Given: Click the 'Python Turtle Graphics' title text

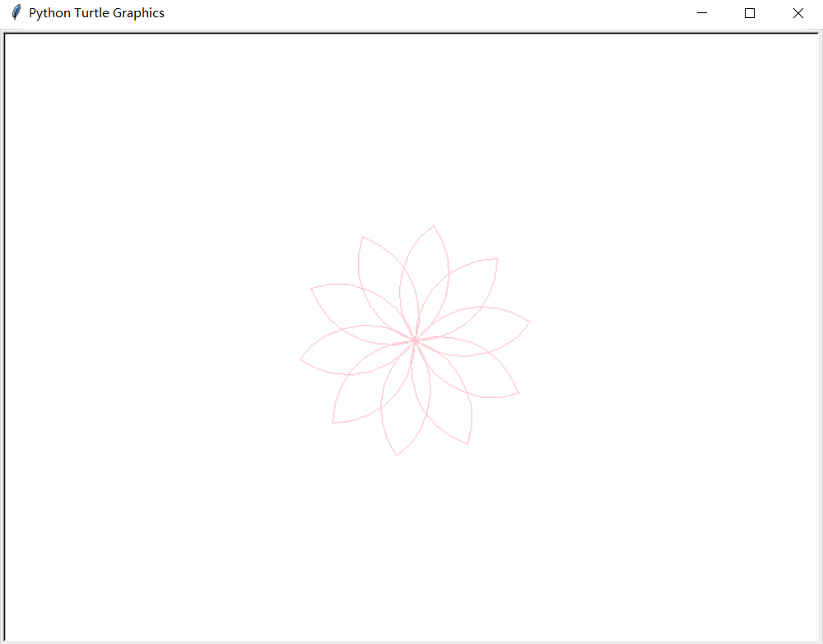Looking at the screenshot, I should pos(96,13).
